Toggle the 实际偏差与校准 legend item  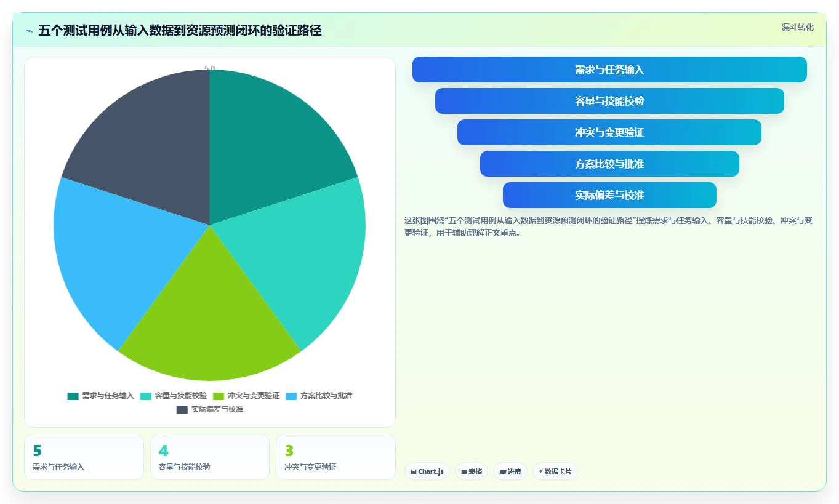click(x=210, y=409)
